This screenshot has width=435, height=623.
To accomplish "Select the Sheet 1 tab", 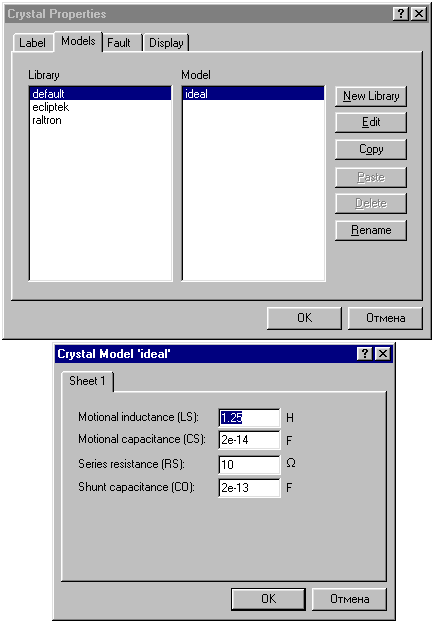I will (87, 381).
